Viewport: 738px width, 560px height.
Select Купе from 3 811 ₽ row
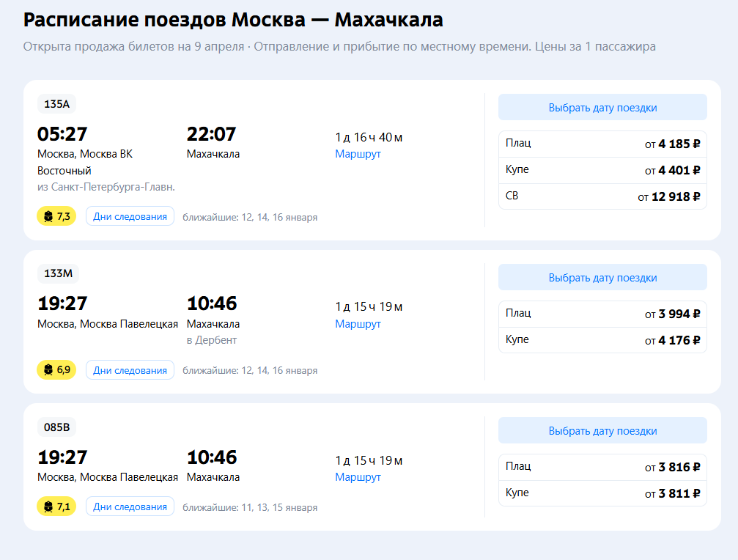click(602, 493)
